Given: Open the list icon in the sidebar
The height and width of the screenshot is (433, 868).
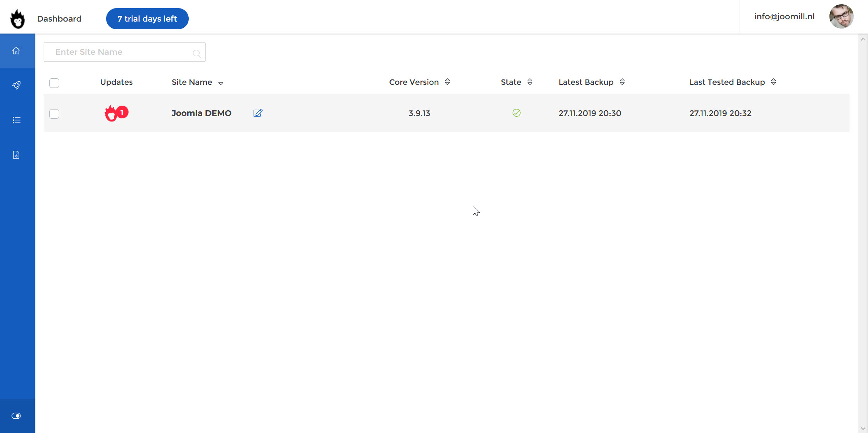Looking at the screenshot, I should (x=16, y=120).
